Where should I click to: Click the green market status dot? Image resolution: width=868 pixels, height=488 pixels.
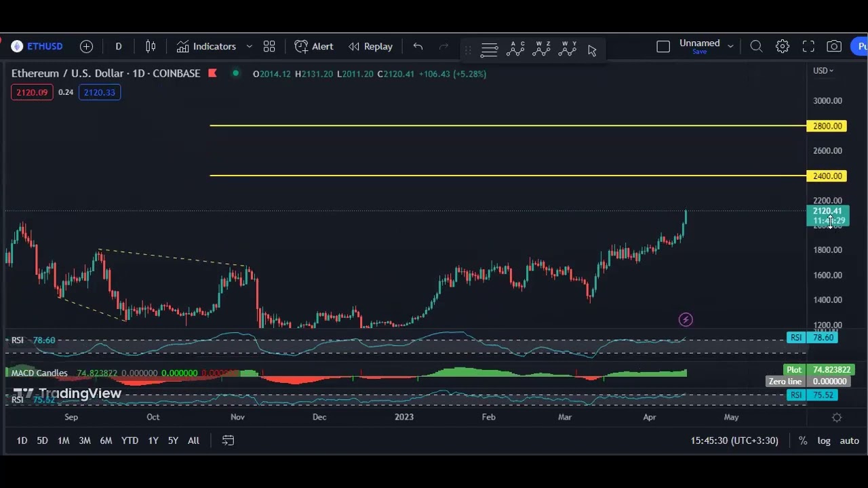click(235, 73)
